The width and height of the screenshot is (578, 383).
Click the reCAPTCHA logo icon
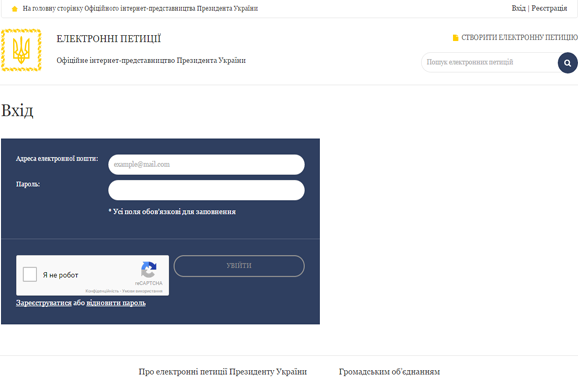pos(149,270)
